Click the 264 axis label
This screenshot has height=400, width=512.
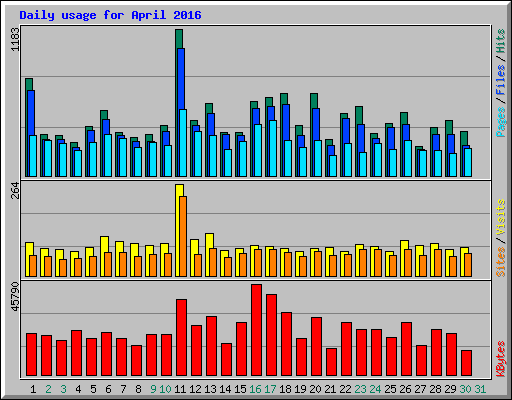[x=15, y=190]
